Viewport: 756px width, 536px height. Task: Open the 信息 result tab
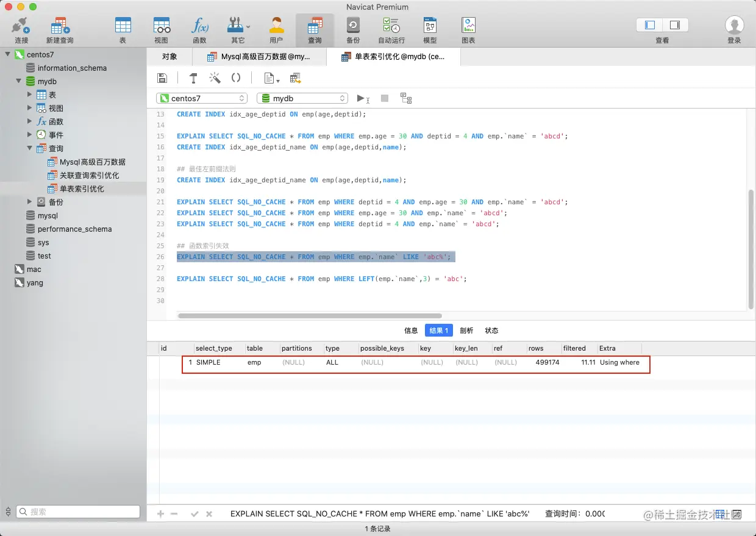tap(411, 331)
